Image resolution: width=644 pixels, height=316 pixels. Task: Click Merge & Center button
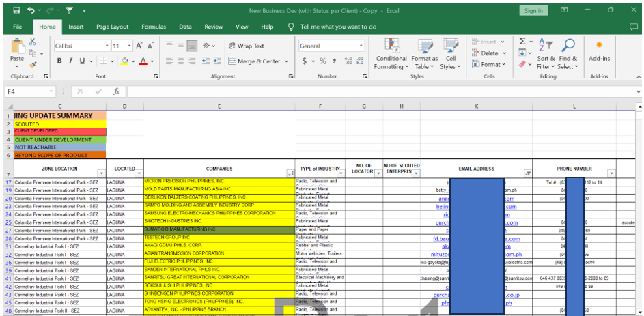(x=254, y=61)
